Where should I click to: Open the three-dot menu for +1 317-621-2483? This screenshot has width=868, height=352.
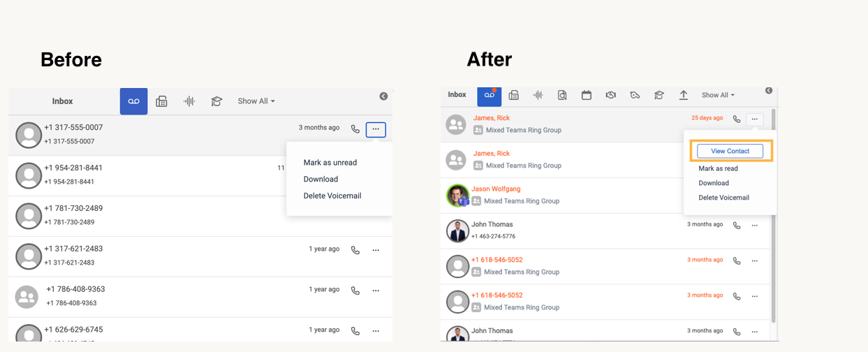[x=376, y=250]
